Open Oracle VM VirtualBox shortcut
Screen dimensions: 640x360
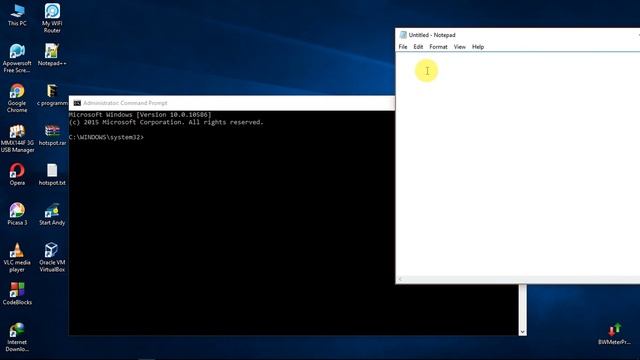(52, 257)
